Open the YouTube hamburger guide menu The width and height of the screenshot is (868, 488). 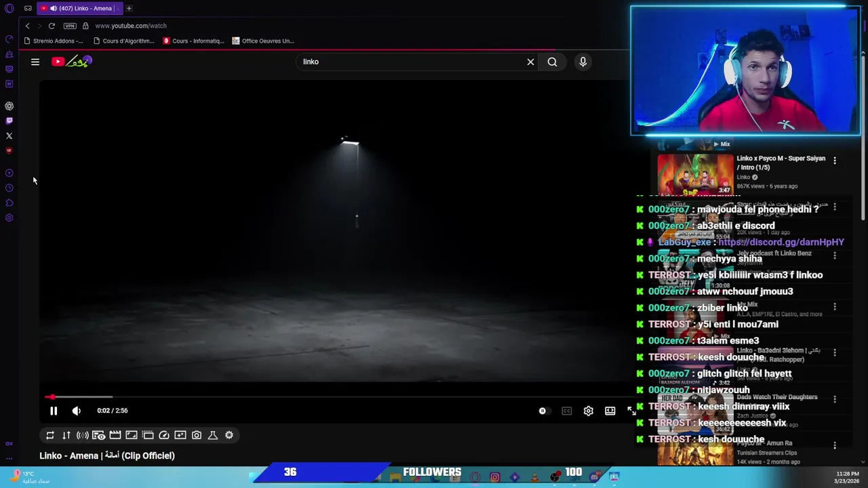pyautogui.click(x=35, y=62)
